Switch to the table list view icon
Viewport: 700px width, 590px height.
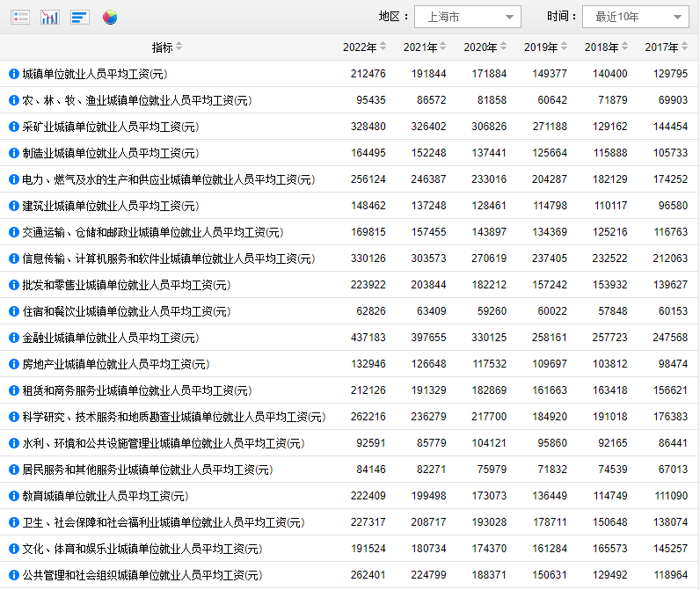point(20,18)
